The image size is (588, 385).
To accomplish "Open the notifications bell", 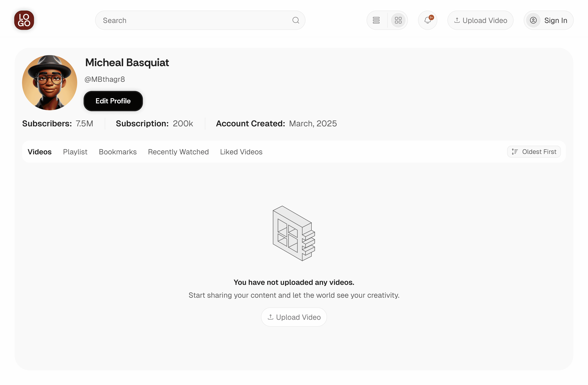I will [x=428, y=20].
